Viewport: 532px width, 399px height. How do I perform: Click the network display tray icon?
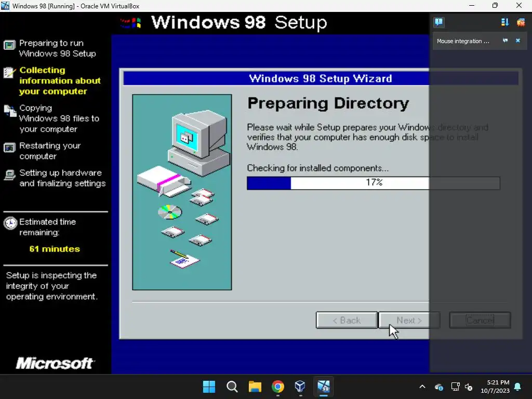coord(455,387)
